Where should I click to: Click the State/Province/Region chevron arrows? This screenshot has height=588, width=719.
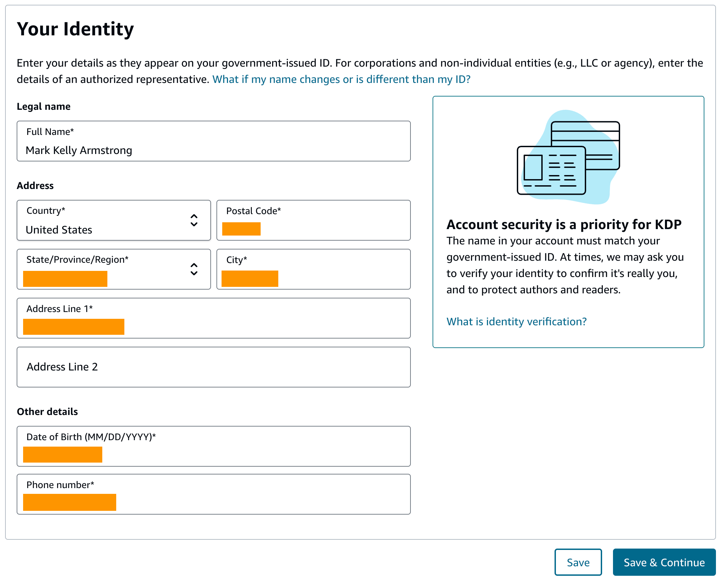tap(194, 269)
